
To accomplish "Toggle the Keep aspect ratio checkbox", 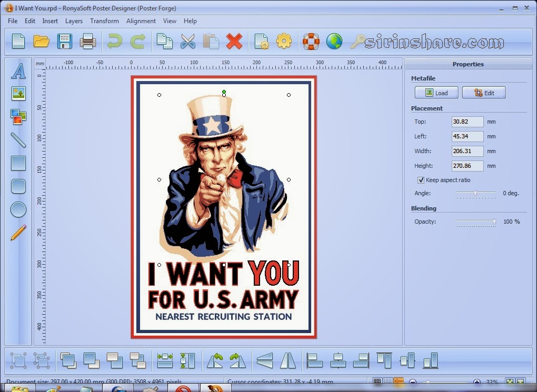I will [421, 180].
